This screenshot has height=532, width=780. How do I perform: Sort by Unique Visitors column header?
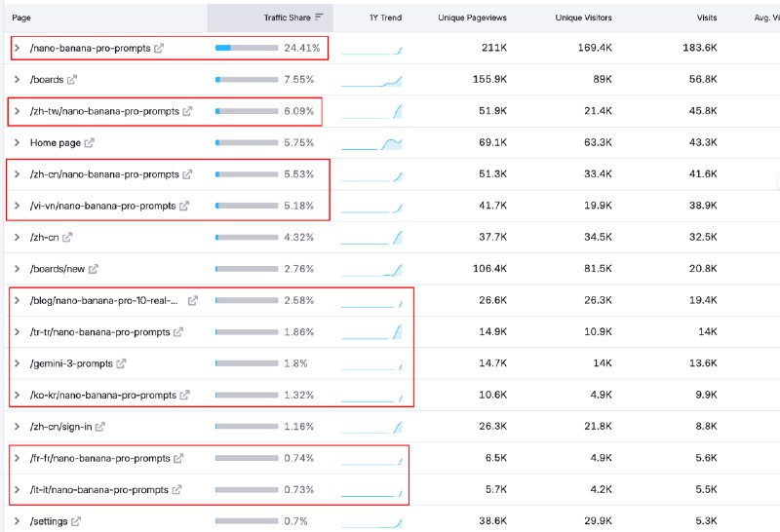point(582,18)
